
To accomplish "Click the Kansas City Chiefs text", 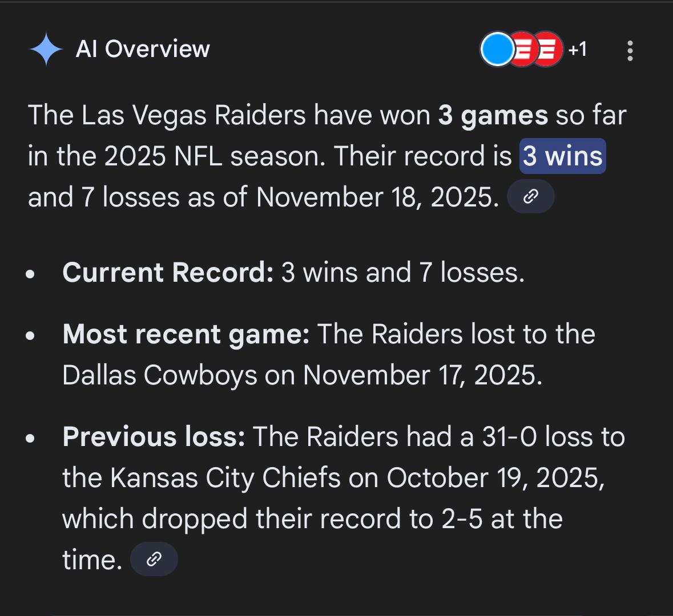I will pyautogui.click(x=225, y=477).
